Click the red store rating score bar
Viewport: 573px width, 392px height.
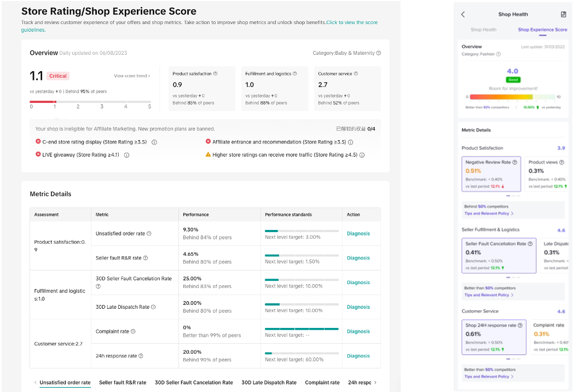click(x=43, y=102)
